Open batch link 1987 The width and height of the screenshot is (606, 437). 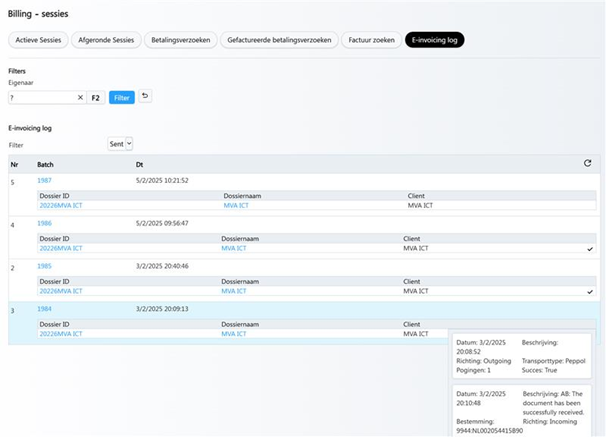(x=46, y=180)
